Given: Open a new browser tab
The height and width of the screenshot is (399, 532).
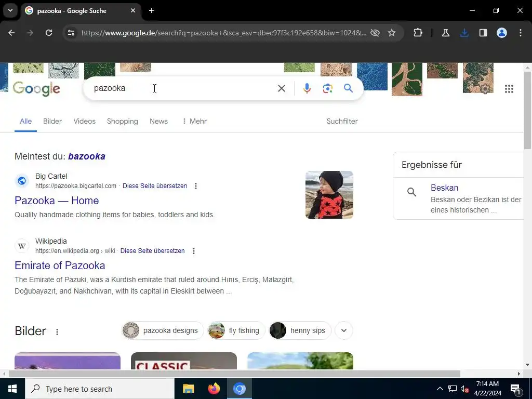Looking at the screenshot, I should click(152, 10).
